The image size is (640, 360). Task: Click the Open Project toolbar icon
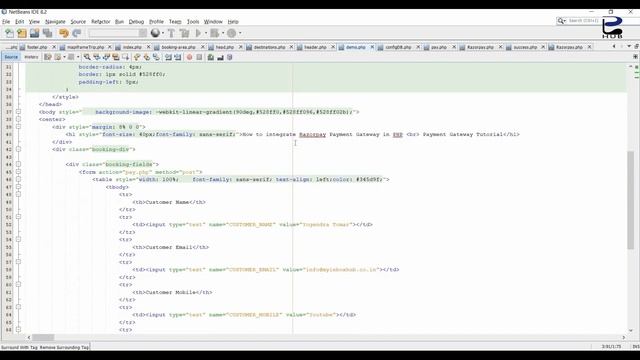(x=34, y=33)
